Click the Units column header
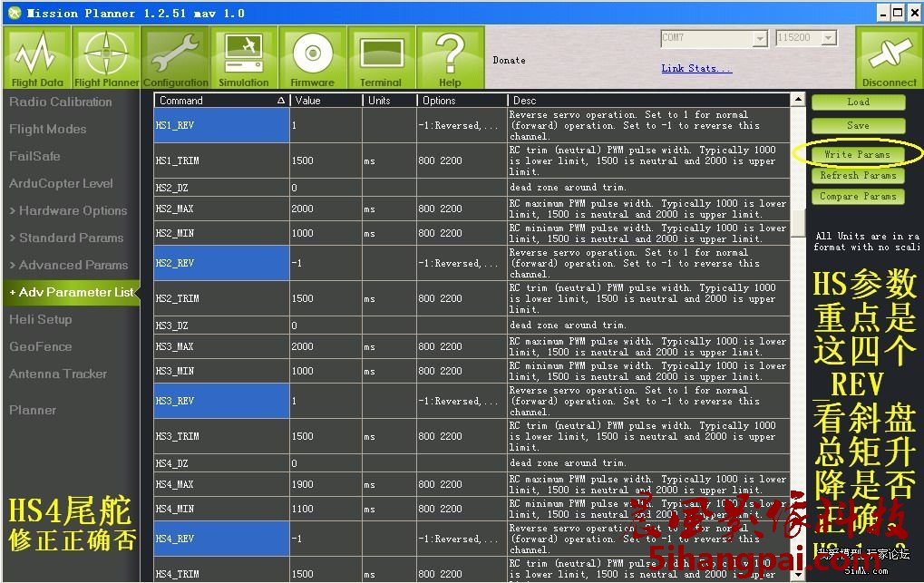The image size is (924, 583). (x=390, y=101)
